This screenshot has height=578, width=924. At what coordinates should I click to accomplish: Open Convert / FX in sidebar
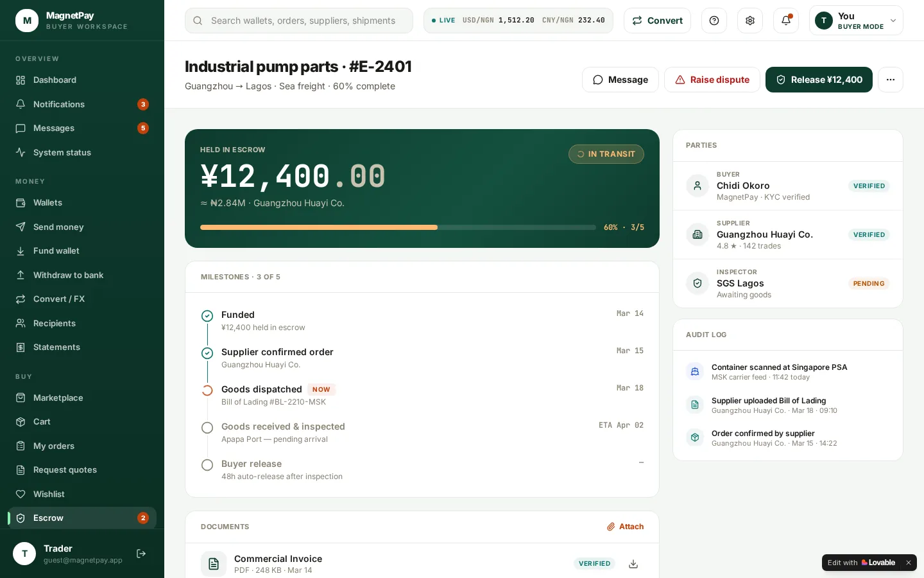tap(82, 299)
